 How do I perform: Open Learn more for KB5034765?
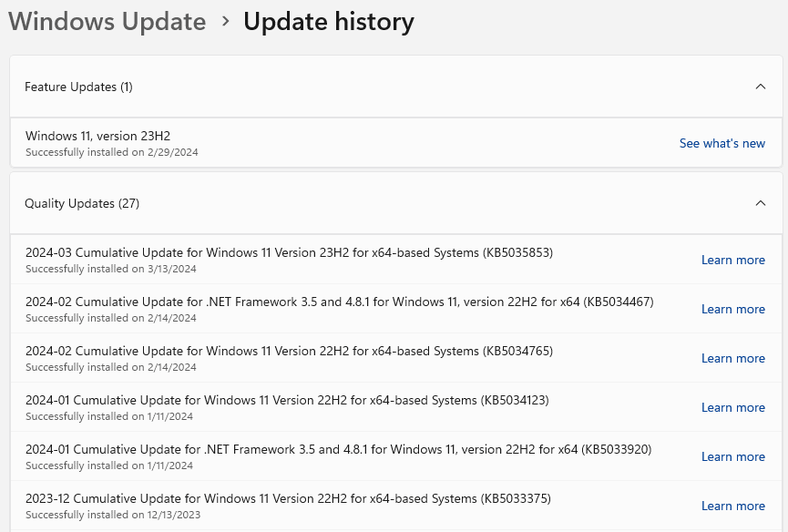point(733,358)
